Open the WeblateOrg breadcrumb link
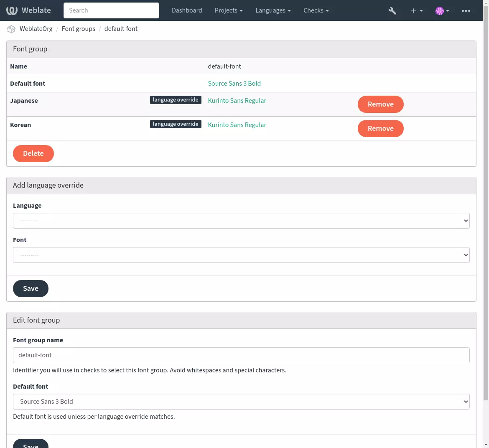The image size is (489, 448). click(x=36, y=29)
